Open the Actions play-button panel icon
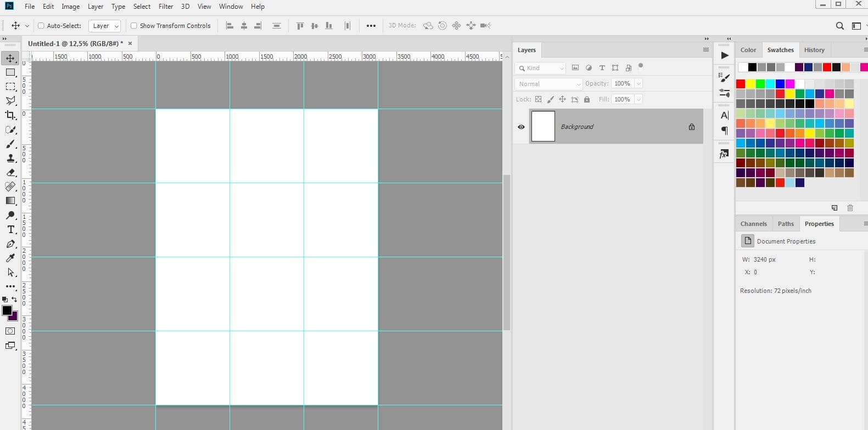 pyautogui.click(x=724, y=55)
